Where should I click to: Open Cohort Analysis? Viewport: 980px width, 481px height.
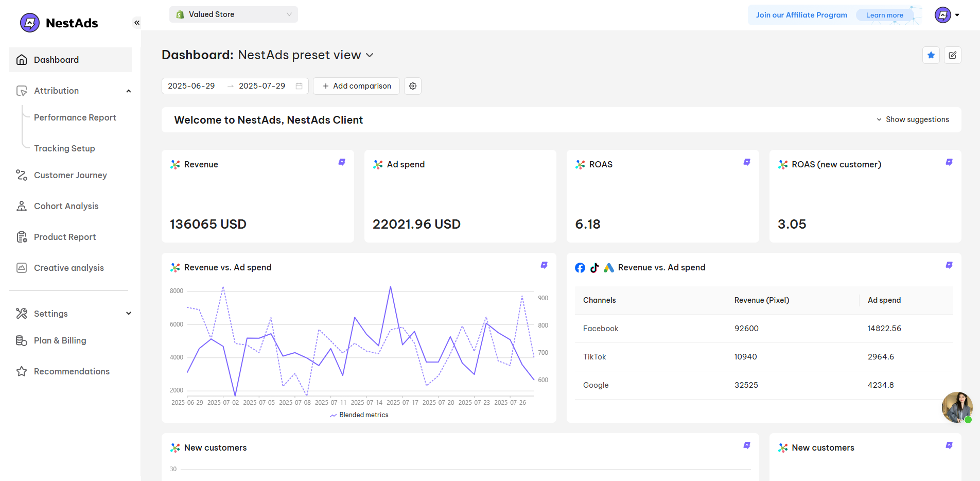click(66, 206)
